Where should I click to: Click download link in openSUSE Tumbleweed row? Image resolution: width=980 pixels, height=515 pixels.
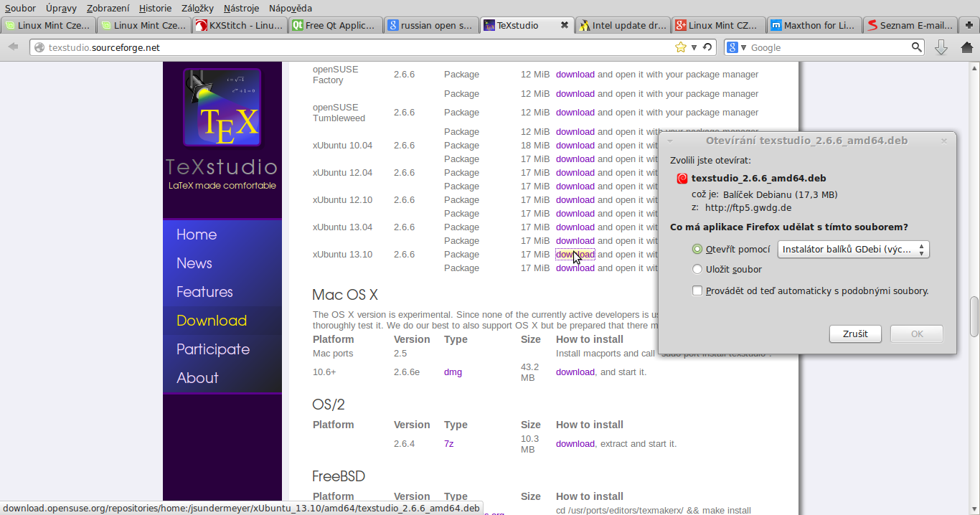click(x=575, y=113)
